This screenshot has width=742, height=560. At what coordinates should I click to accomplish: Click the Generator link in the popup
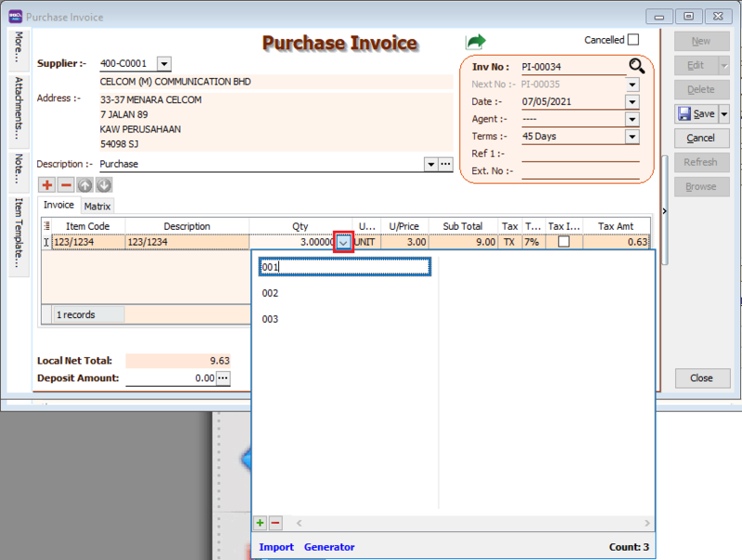click(x=330, y=547)
